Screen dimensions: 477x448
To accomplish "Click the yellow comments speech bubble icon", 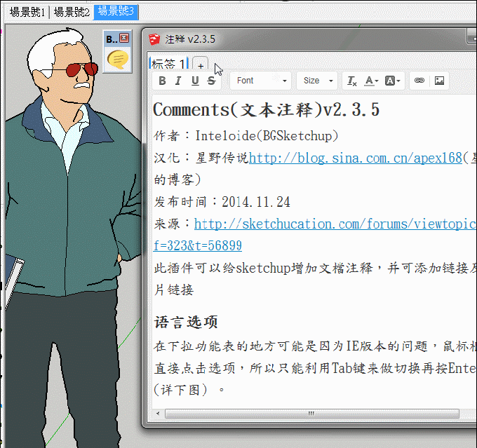I will click(x=117, y=60).
